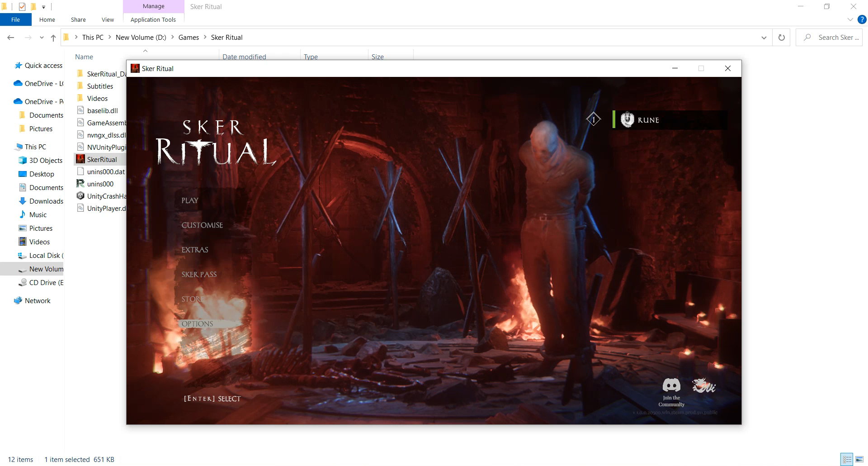Switch to large icons view layout
This screenshot has height=466, width=868.
(859, 459)
